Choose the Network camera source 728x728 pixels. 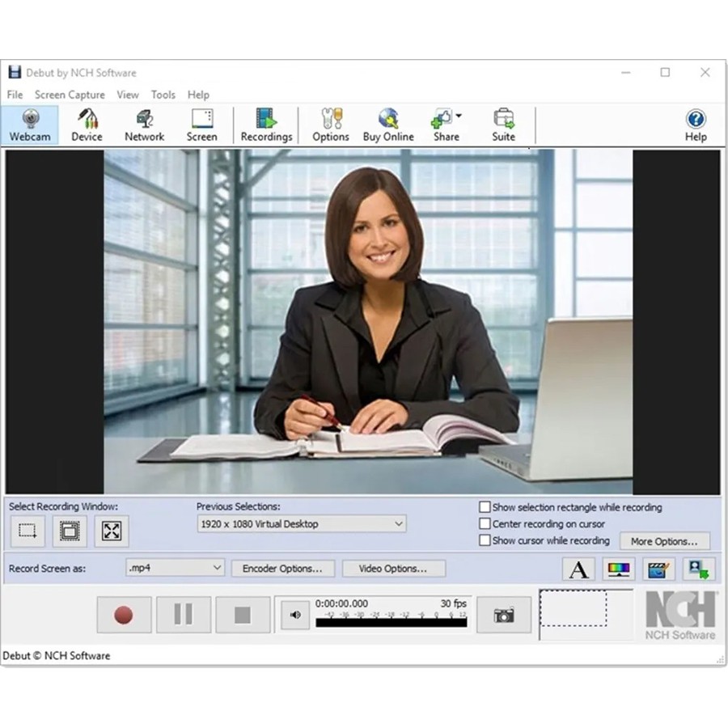pos(144,125)
